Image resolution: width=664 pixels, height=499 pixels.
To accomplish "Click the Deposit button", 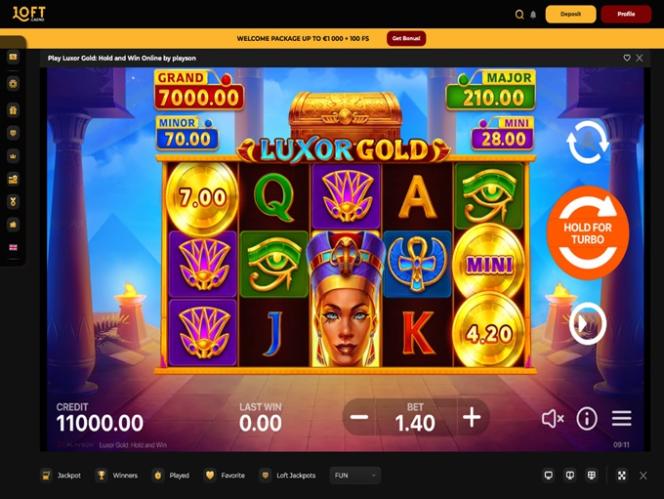I will coord(570,14).
